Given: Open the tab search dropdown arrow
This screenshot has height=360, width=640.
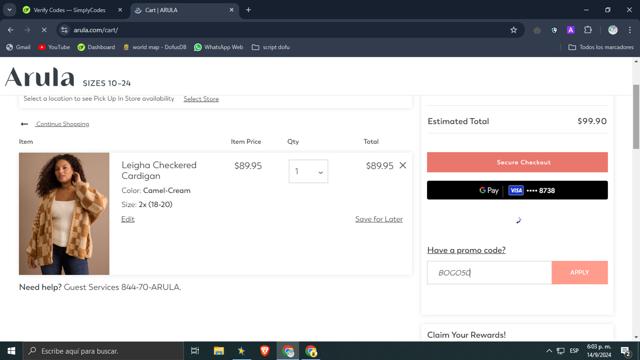Looking at the screenshot, I should point(9,10).
